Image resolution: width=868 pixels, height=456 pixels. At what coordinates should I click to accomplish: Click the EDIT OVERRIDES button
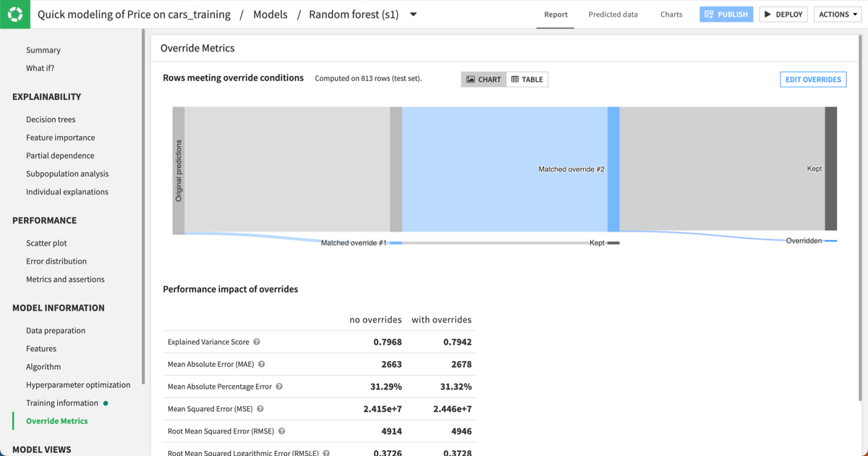[x=813, y=79]
